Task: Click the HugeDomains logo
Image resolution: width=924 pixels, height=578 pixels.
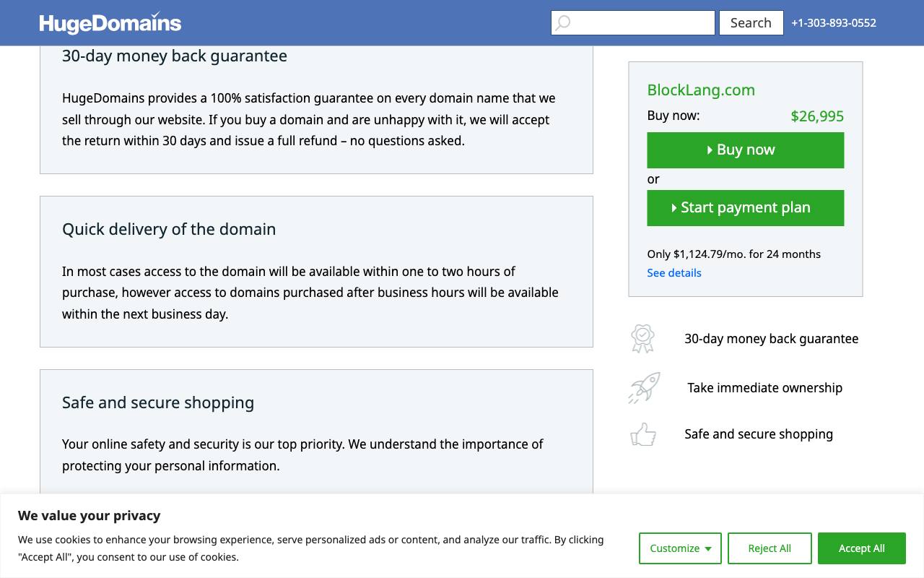Action: 110,22
